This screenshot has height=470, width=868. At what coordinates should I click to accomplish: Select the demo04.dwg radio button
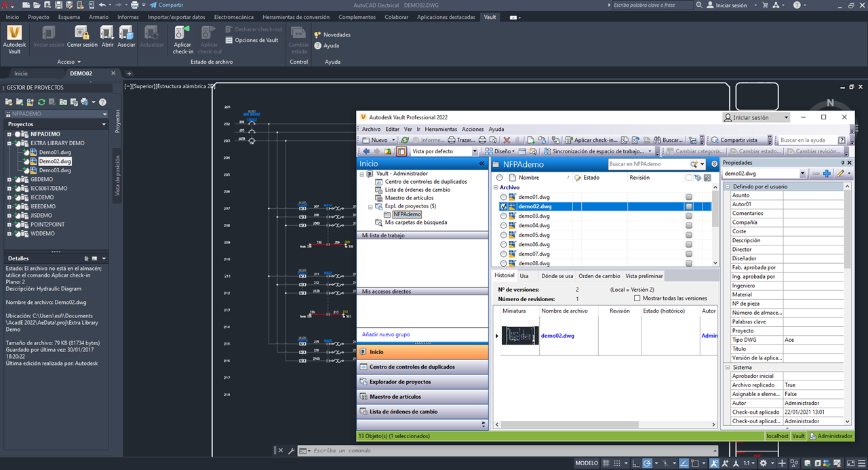503,225
